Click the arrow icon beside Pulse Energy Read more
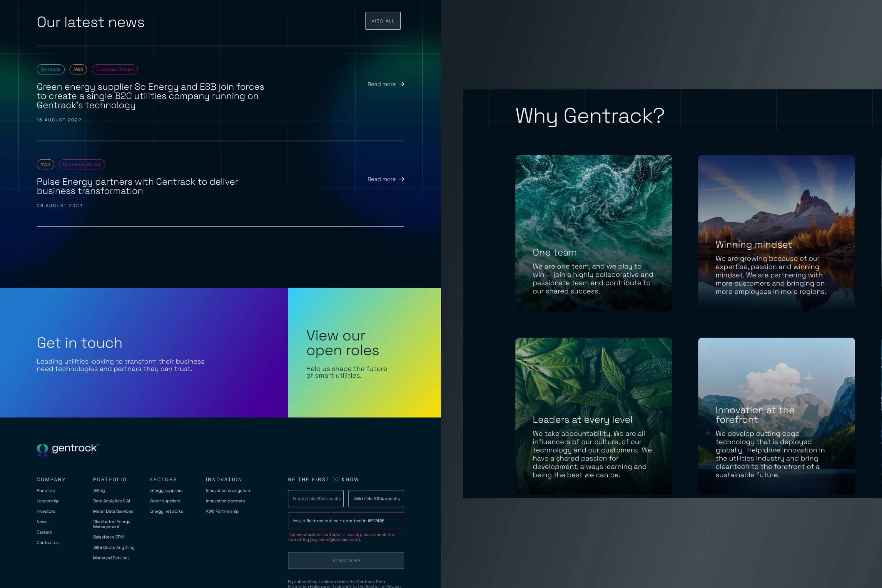Screen dimensions: 882x588 pyautogui.click(x=402, y=179)
